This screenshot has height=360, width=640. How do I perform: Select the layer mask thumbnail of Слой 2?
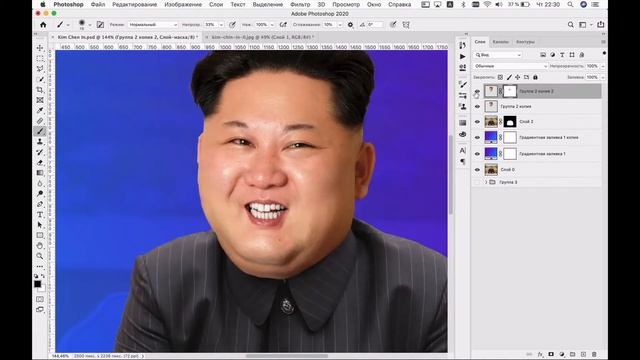(510, 122)
